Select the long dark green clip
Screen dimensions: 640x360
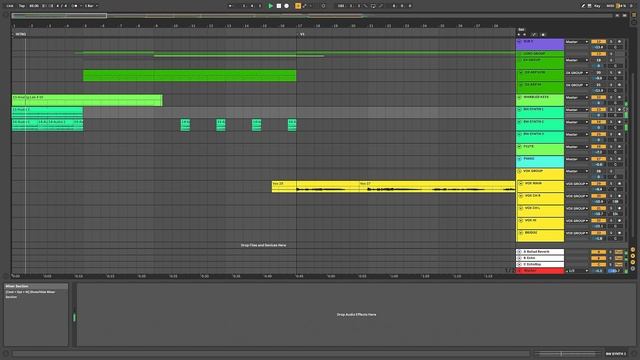pyautogui.click(x=189, y=76)
